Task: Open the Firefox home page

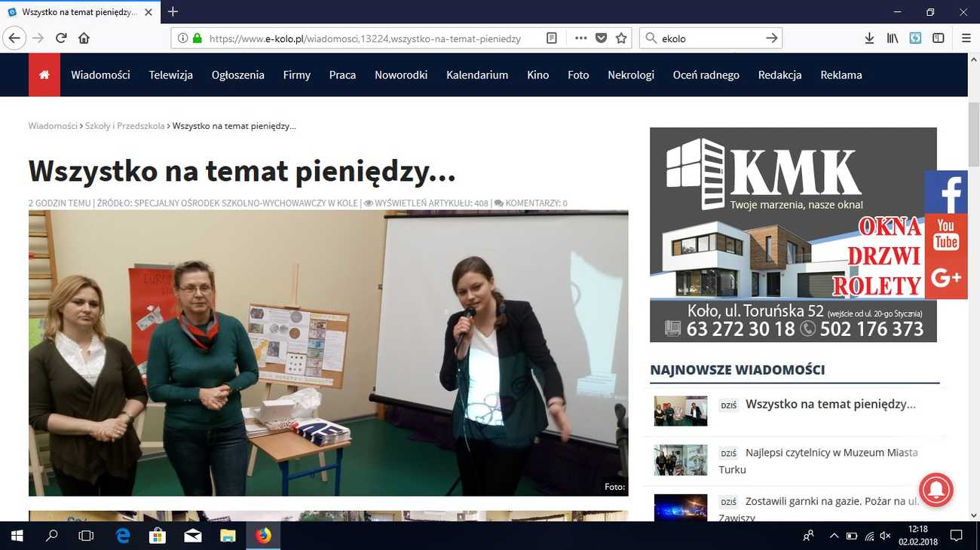Action: [84, 38]
